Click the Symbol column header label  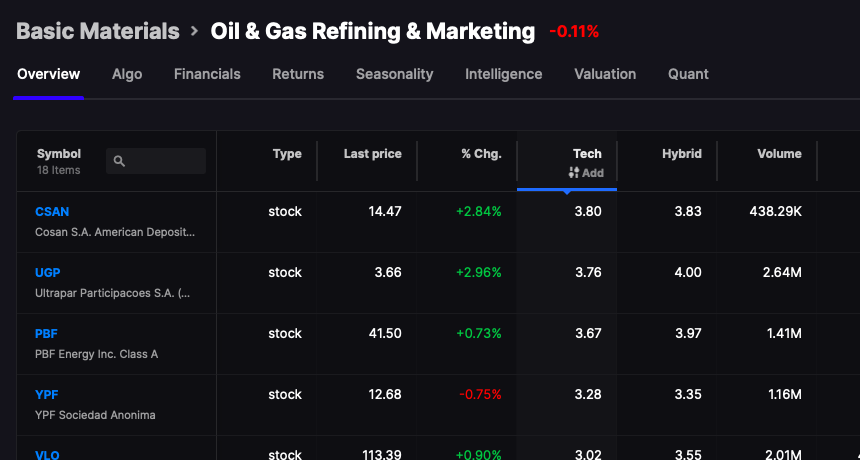[59, 154]
